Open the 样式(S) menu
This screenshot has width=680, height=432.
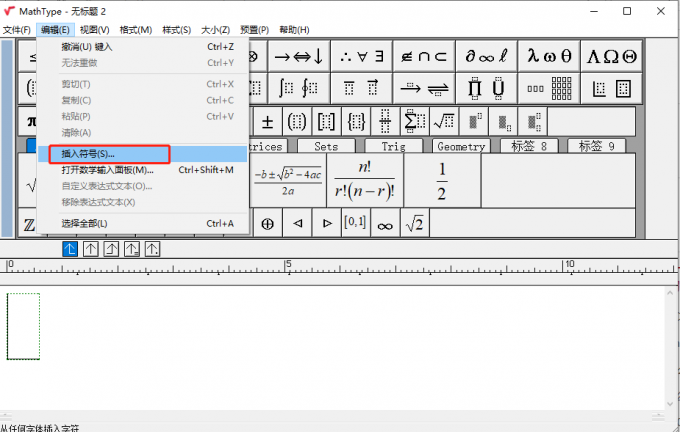tap(177, 30)
